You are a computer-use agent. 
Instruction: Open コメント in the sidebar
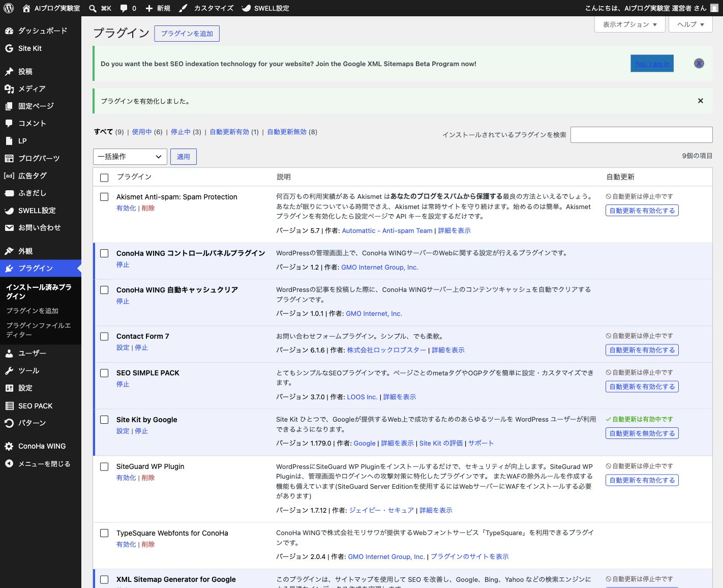pyautogui.click(x=41, y=123)
